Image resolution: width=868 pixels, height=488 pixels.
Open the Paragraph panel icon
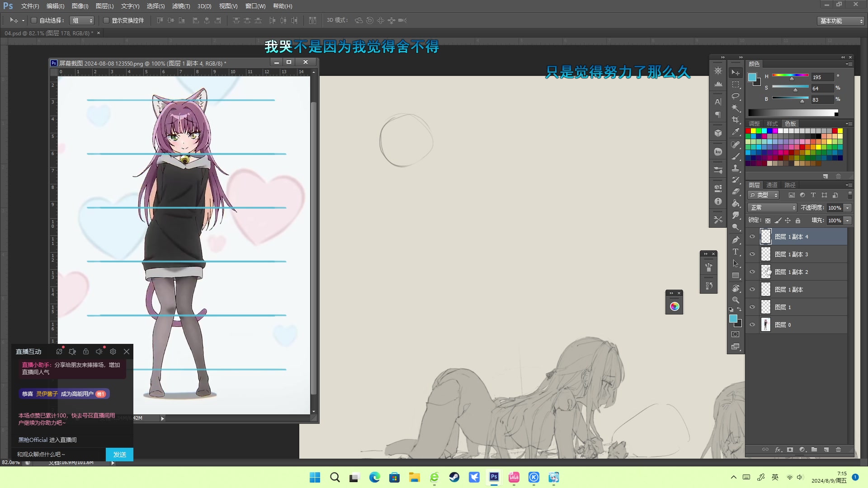(718, 115)
